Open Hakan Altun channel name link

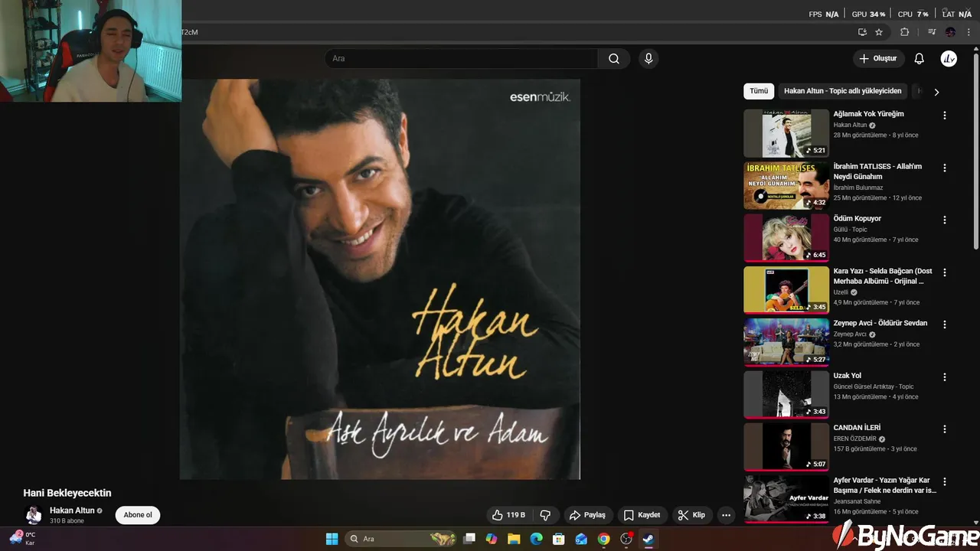72,510
